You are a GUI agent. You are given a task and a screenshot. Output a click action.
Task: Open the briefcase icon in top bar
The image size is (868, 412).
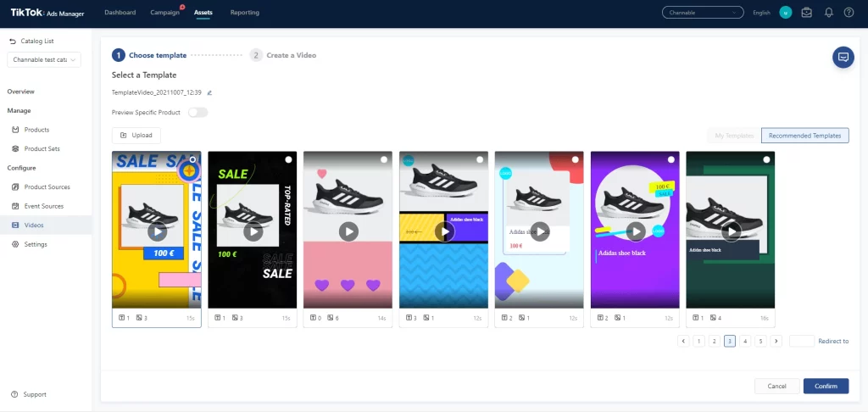point(806,13)
